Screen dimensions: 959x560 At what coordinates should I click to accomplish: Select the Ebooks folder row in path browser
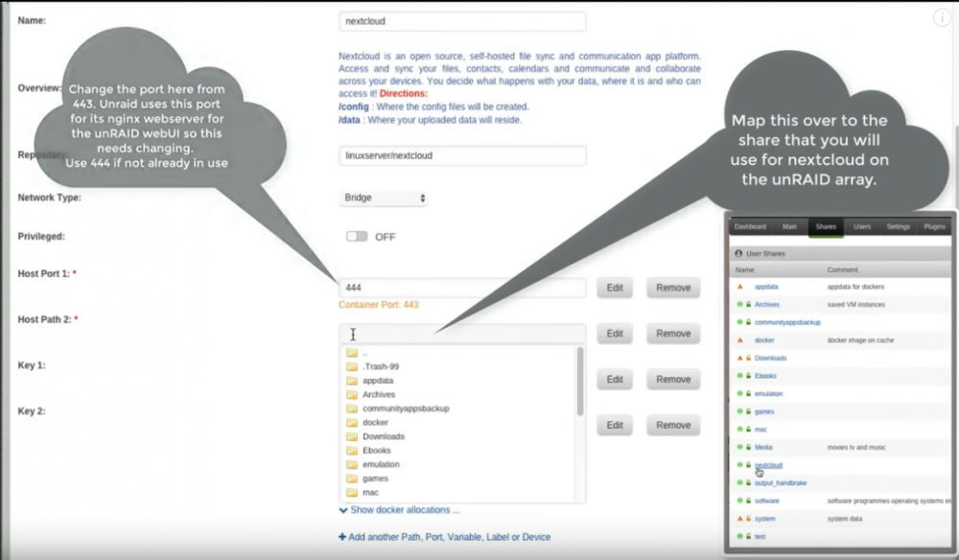pyautogui.click(x=457, y=451)
